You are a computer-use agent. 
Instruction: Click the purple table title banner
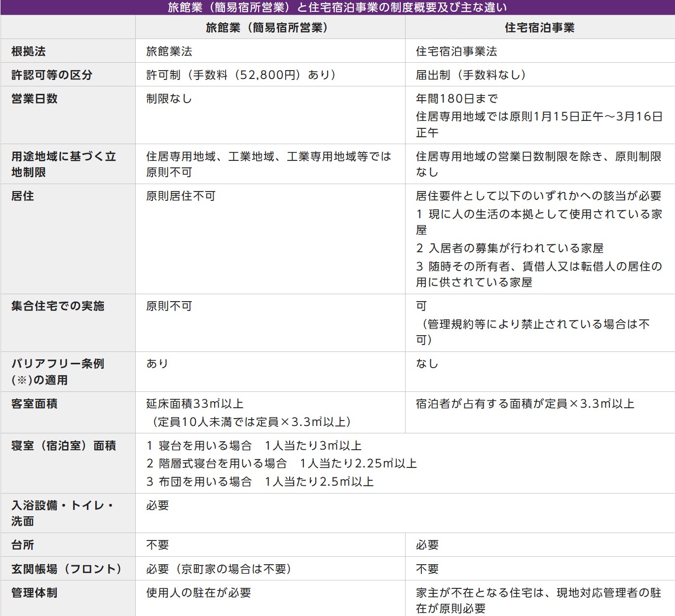337,7
